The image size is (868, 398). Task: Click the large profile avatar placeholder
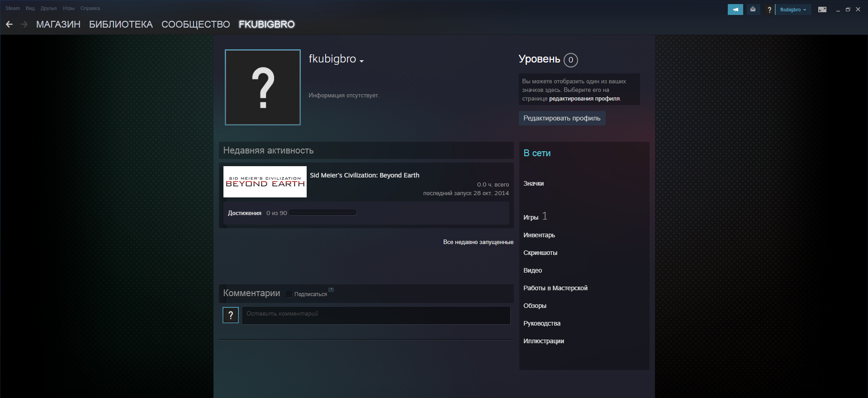click(263, 87)
